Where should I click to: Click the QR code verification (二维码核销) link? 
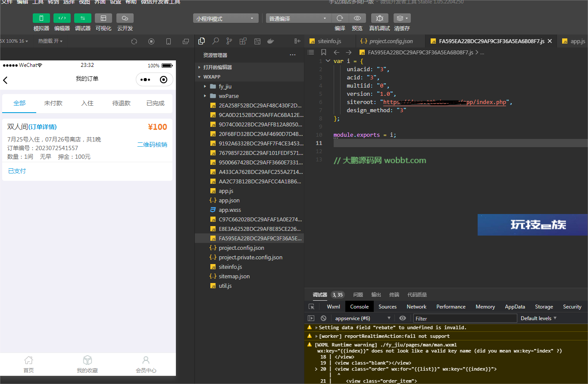pos(152,145)
